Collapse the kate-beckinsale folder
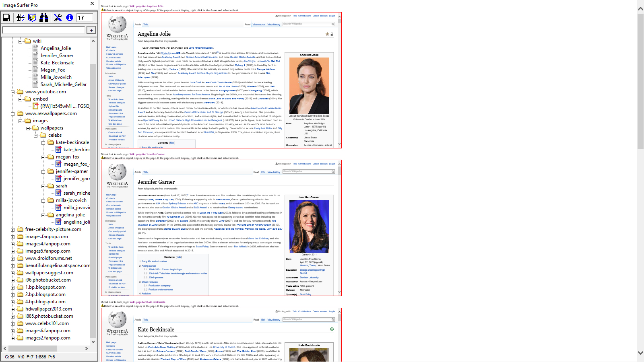The width and height of the screenshot is (644, 362). [x=43, y=142]
